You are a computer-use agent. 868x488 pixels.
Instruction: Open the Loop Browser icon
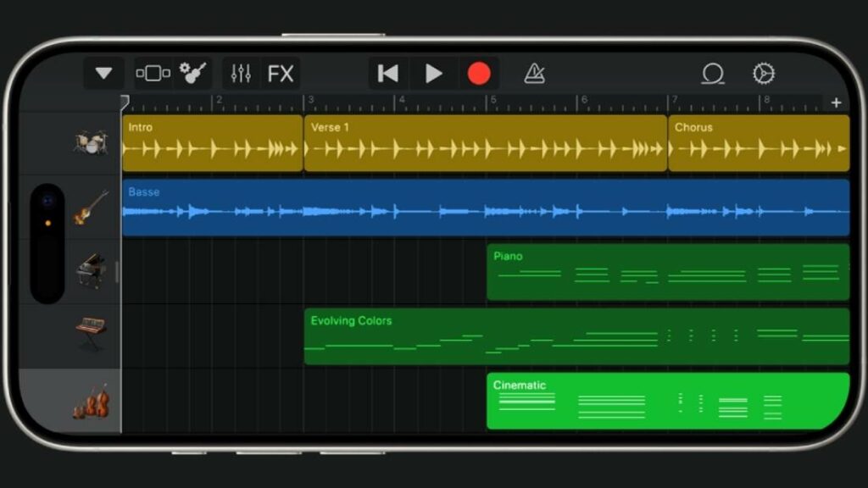pyautogui.click(x=712, y=74)
